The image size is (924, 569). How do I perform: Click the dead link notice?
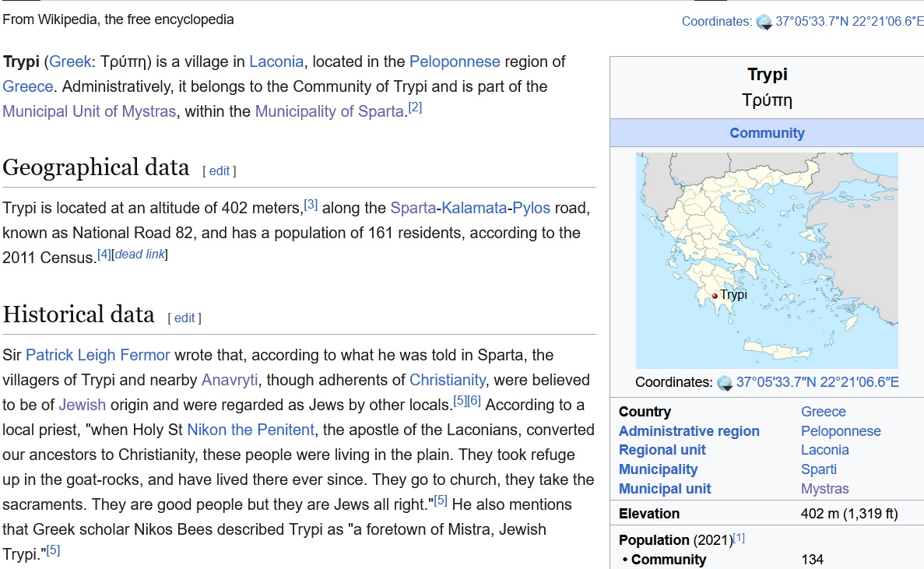coord(140,255)
